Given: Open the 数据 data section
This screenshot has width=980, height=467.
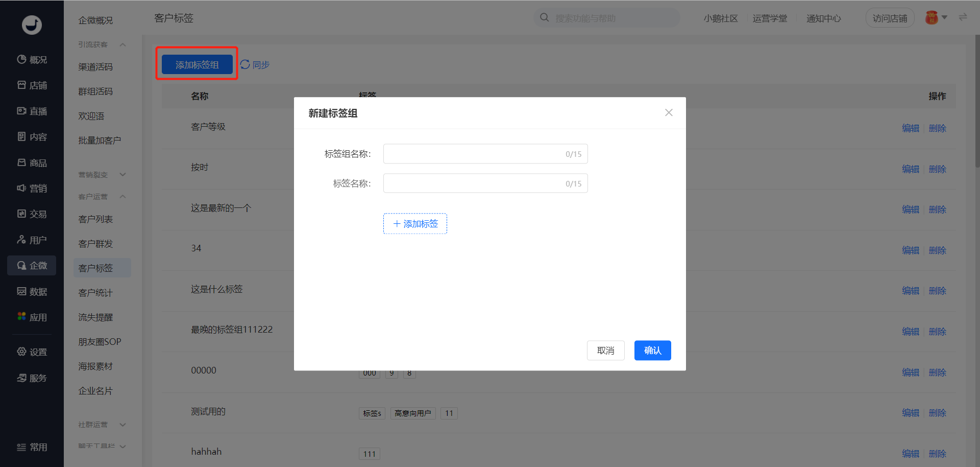Looking at the screenshot, I should coord(32,291).
